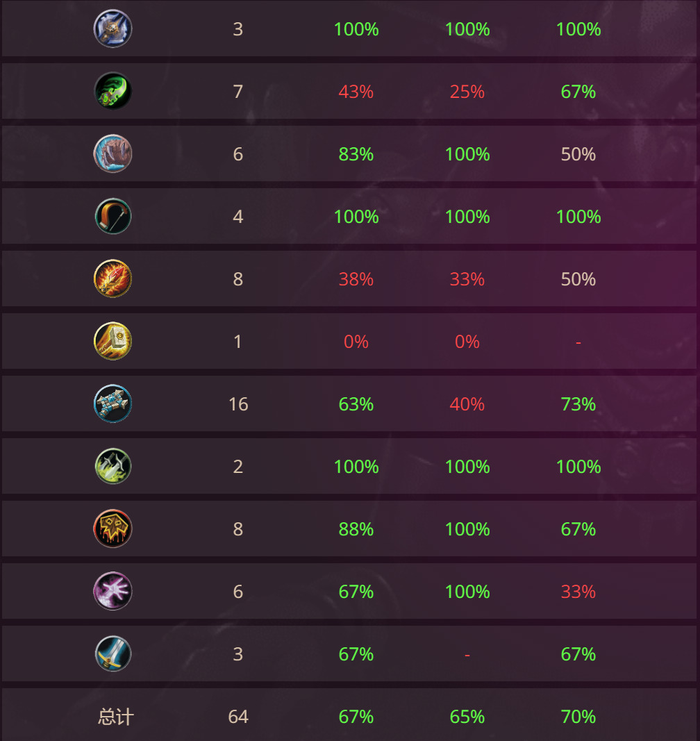Open the Druid claw class icon
The height and width of the screenshot is (741, 700).
(112, 153)
